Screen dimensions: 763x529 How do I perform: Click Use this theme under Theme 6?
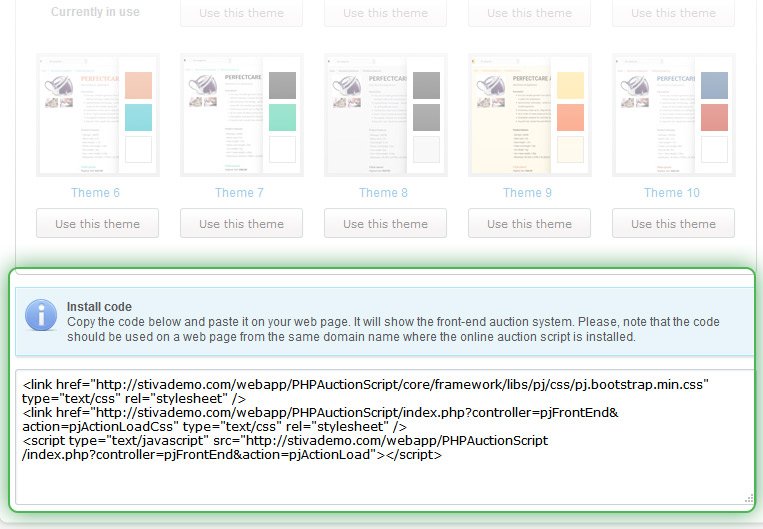click(97, 223)
